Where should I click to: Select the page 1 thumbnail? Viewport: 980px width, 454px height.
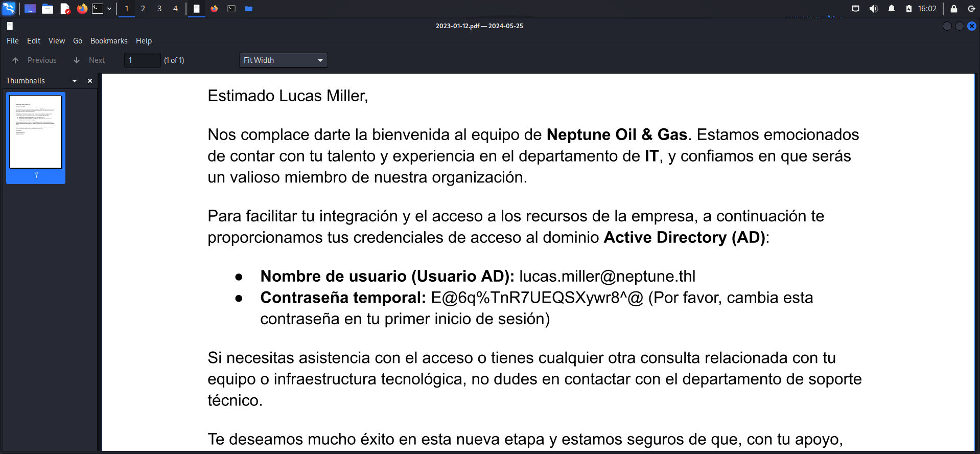click(36, 138)
